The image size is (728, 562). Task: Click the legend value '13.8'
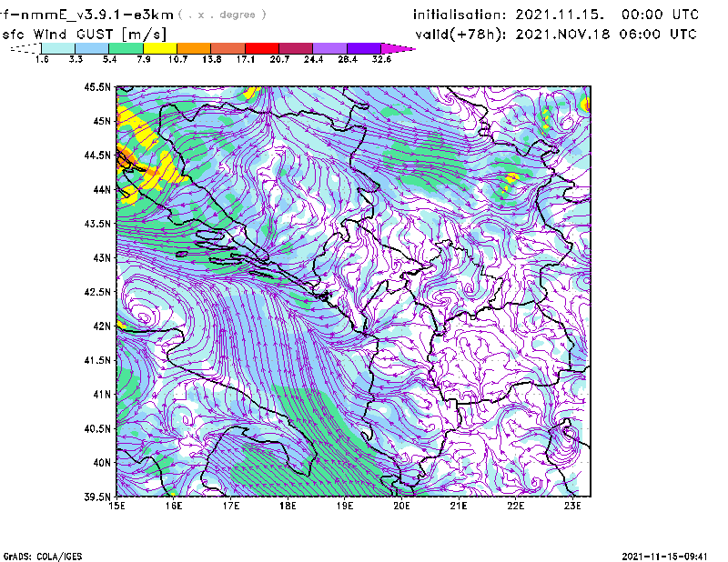[x=212, y=59]
